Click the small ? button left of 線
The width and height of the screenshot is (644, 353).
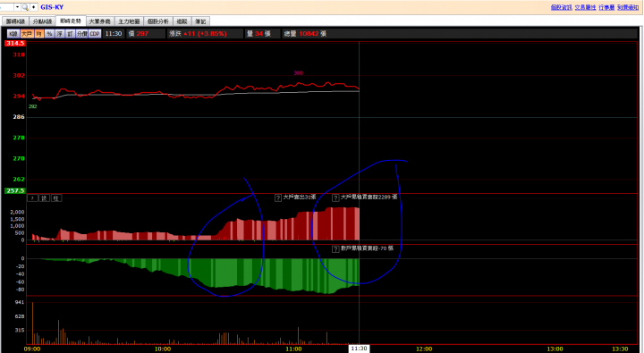pos(32,198)
